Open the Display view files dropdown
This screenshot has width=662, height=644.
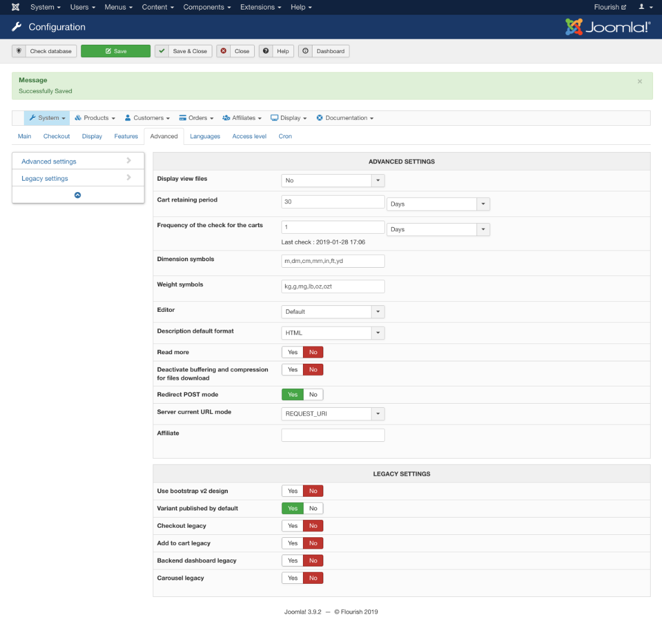333,181
